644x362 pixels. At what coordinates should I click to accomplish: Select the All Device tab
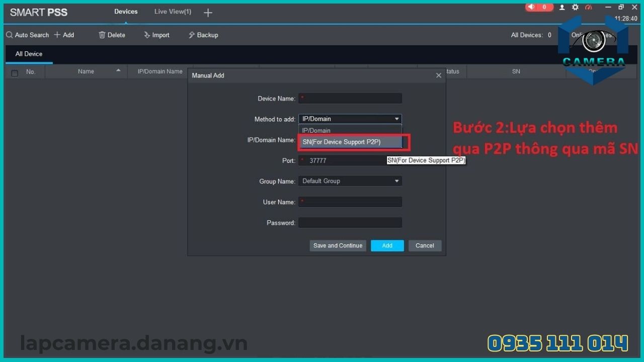29,54
